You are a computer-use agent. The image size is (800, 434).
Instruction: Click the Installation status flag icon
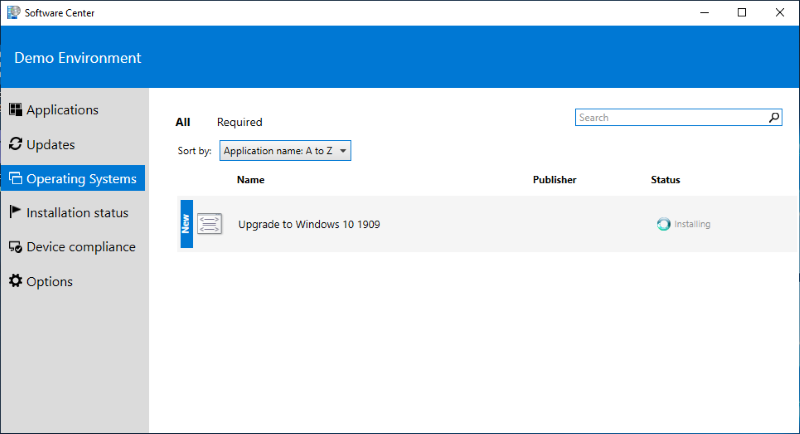(x=16, y=212)
